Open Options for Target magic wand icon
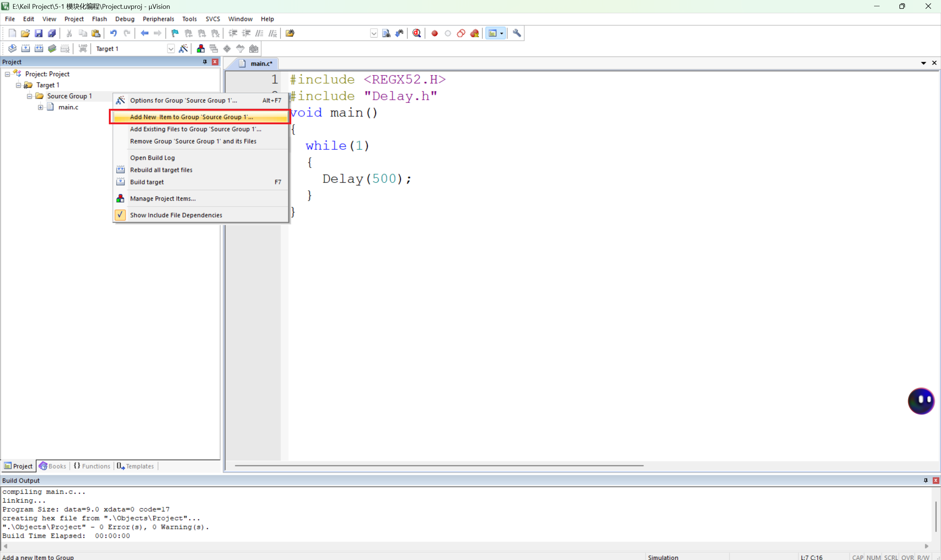The height and width of the screenshot is (560, 941). (183, 49)
